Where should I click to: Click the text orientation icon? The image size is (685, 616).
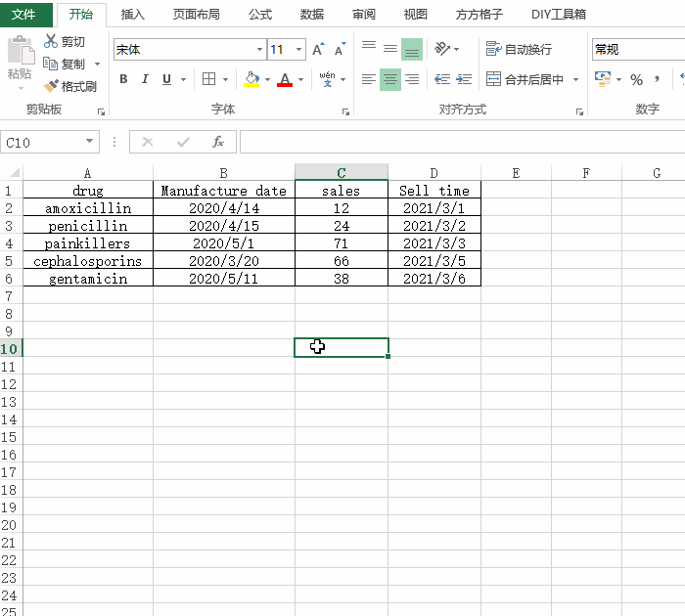pyautogui.click(x=442, y=49)
